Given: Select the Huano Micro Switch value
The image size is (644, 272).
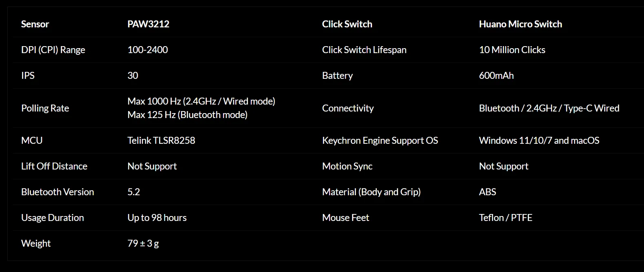Looking at the screenshot, I should pos(520,24).
